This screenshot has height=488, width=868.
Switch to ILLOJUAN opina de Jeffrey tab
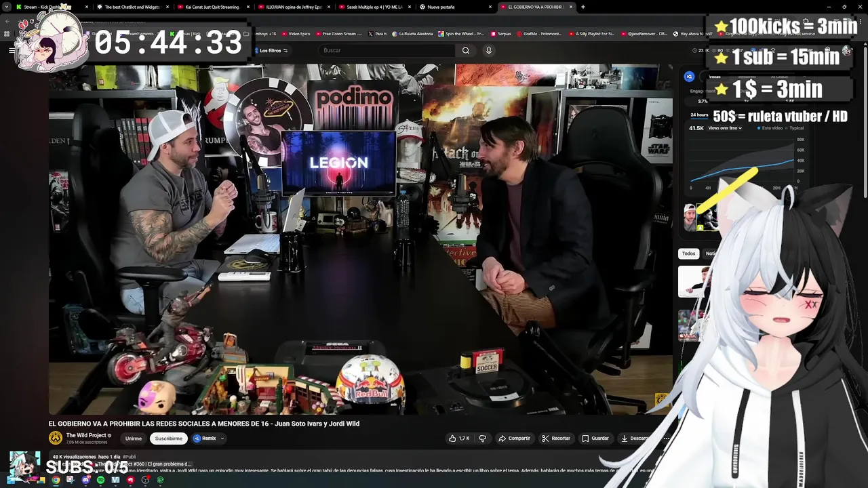[294, 7]
